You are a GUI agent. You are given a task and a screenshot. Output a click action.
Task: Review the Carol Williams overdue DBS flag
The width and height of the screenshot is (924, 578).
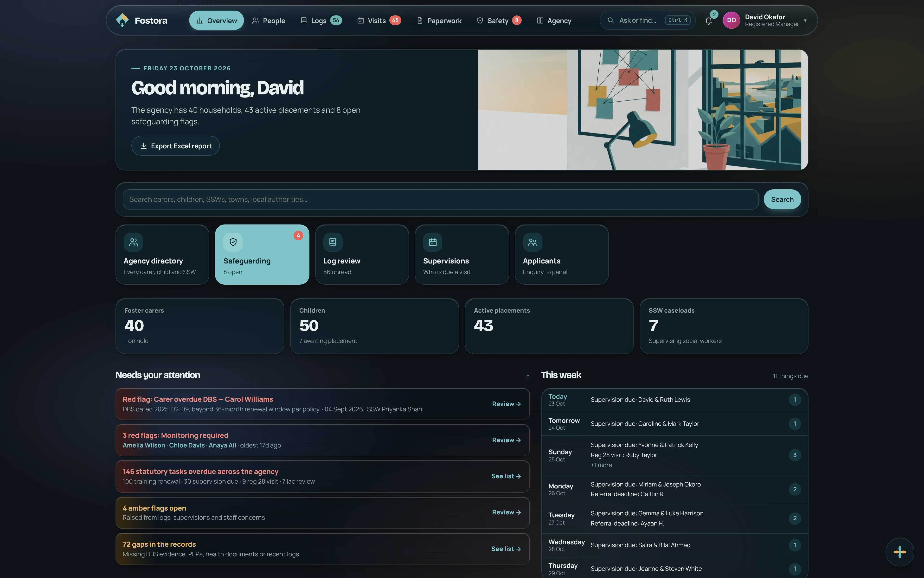(506, 404)
